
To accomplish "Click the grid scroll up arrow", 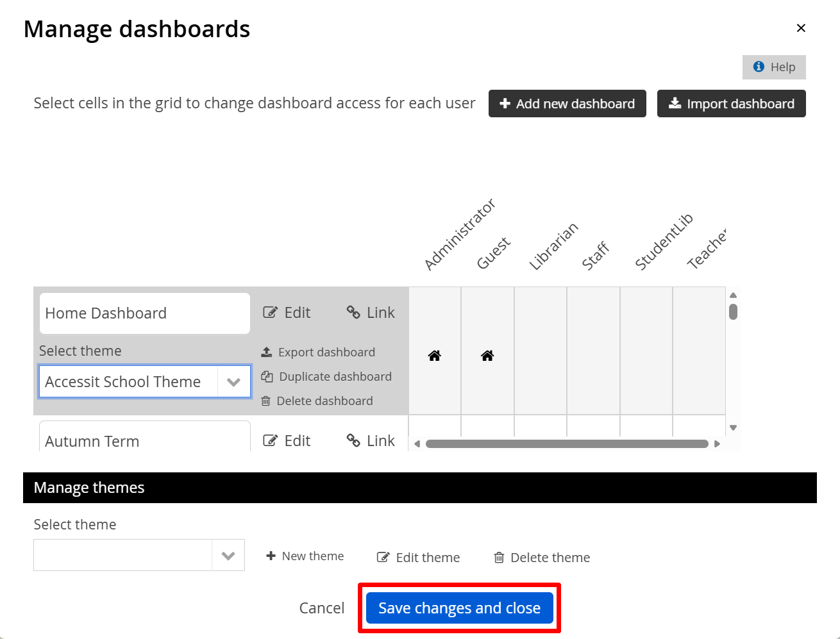I will pos(733,295).
